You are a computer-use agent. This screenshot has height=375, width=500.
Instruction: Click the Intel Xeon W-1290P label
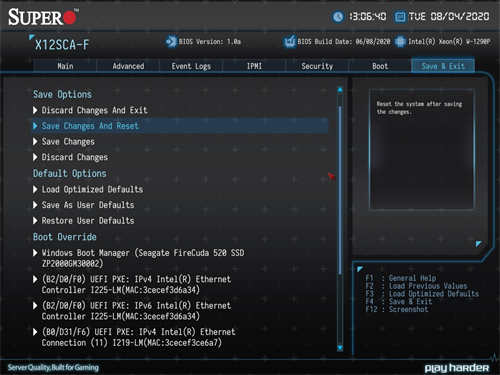tap(449, 42)
